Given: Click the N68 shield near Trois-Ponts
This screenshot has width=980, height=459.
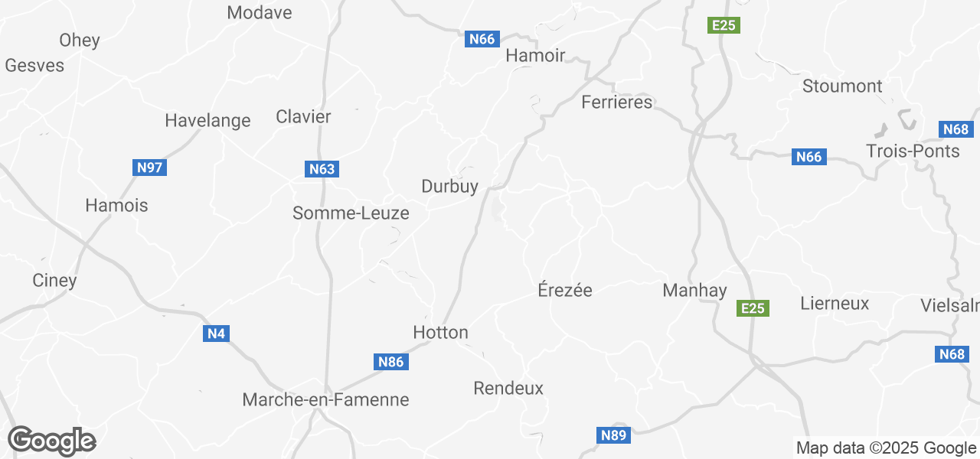Looking at the screenshot, I should point(955,129).
